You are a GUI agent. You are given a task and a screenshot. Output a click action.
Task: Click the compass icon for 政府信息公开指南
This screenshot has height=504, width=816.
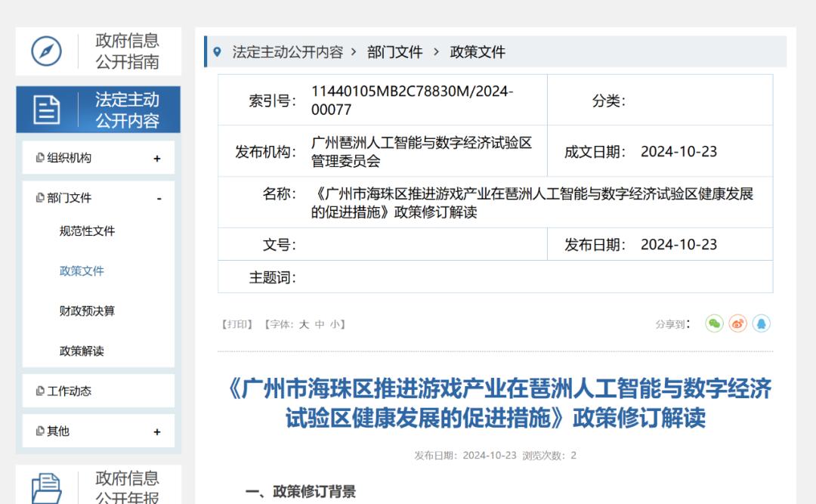46,51
